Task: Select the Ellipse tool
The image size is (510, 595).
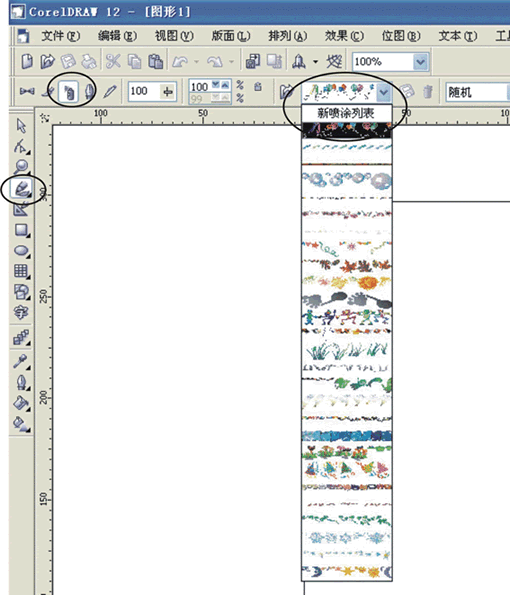Action: coord(21,251)
